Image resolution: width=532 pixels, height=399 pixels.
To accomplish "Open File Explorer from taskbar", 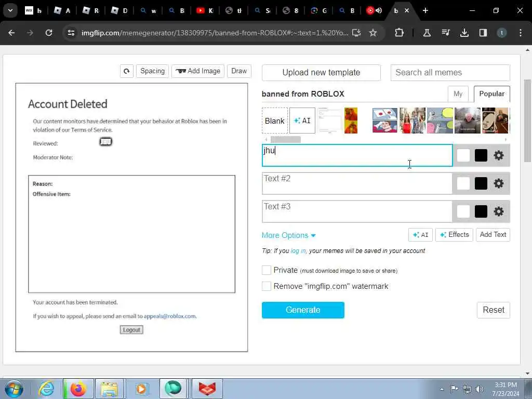I will point(109,389).
